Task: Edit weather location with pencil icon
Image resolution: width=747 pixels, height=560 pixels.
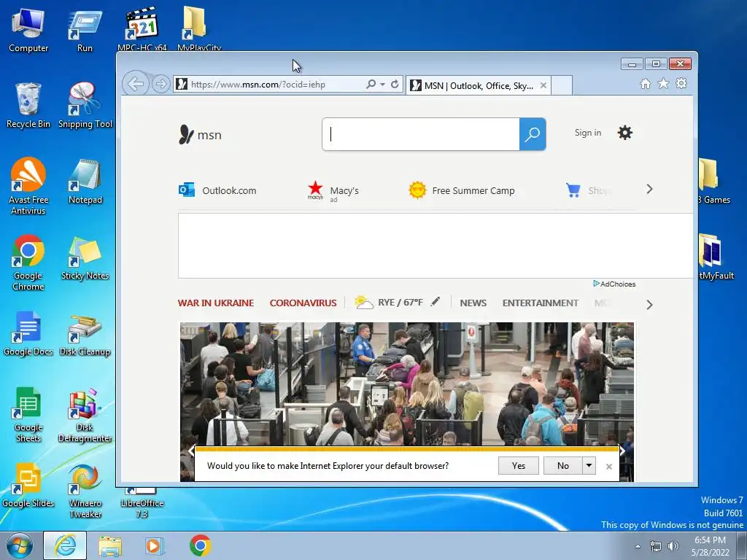Action: click(435, 301)
